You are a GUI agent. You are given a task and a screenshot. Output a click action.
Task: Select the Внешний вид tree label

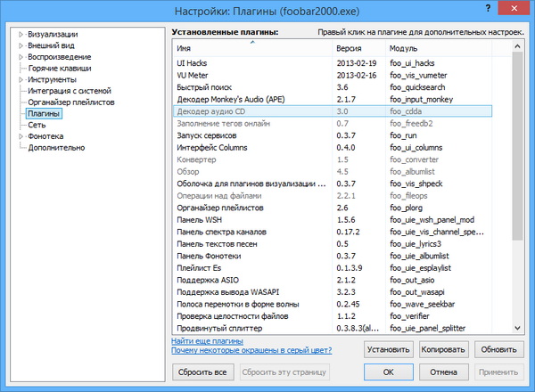point(51,45)
